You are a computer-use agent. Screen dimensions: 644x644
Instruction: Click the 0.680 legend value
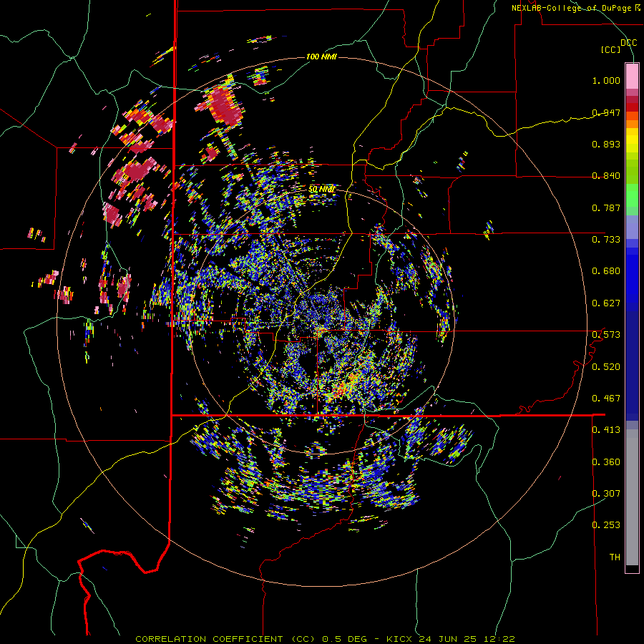606,271
